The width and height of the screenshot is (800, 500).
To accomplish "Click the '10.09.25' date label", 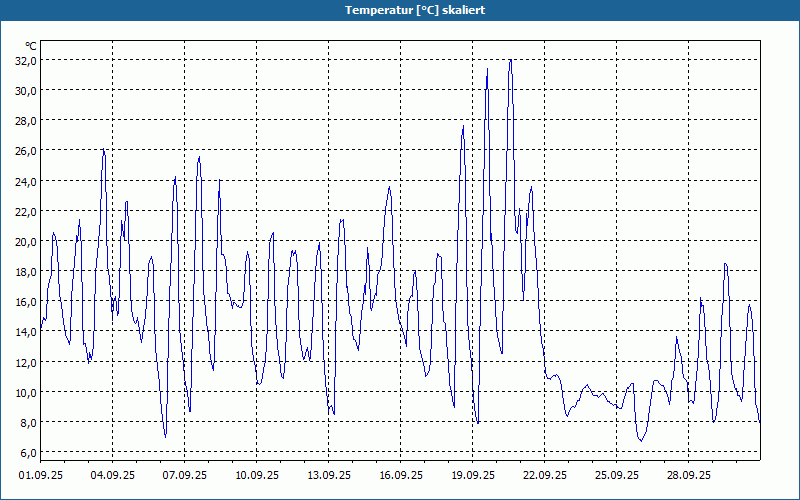I will pos(257,475).
